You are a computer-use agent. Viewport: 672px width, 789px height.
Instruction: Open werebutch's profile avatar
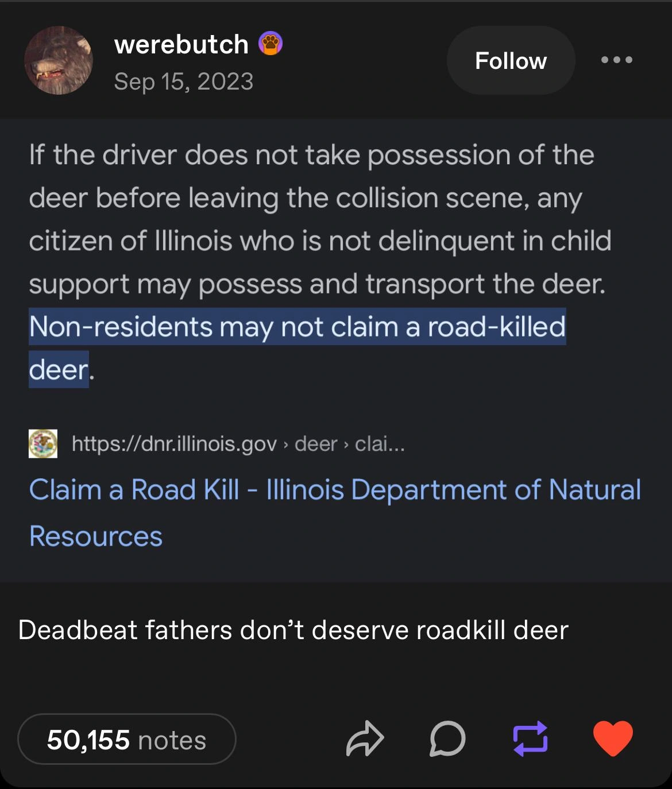[x=58, y=60]
